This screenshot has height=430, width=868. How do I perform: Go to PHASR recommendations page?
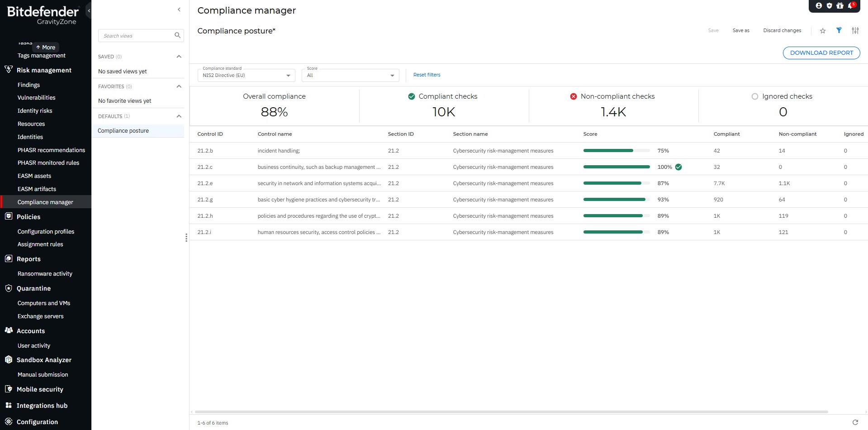(x=51, y=150)
